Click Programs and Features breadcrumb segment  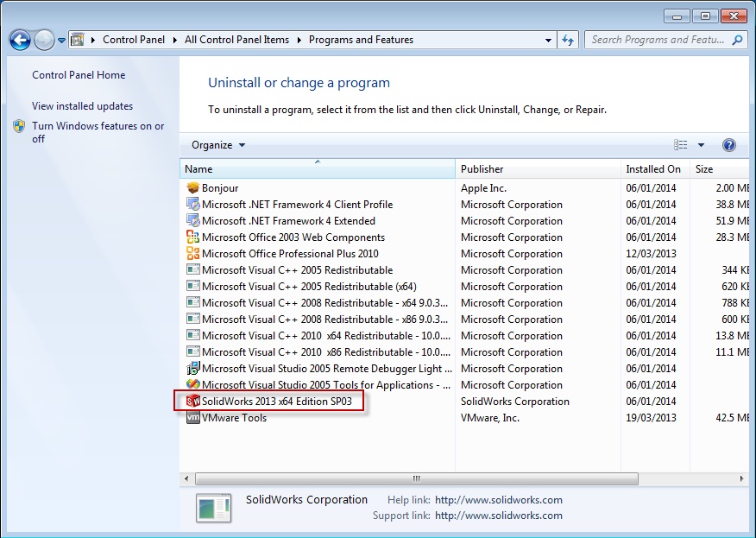coord(361,40)
